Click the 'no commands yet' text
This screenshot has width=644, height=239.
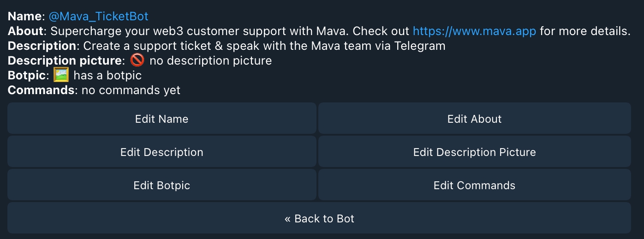pos(131,90)
